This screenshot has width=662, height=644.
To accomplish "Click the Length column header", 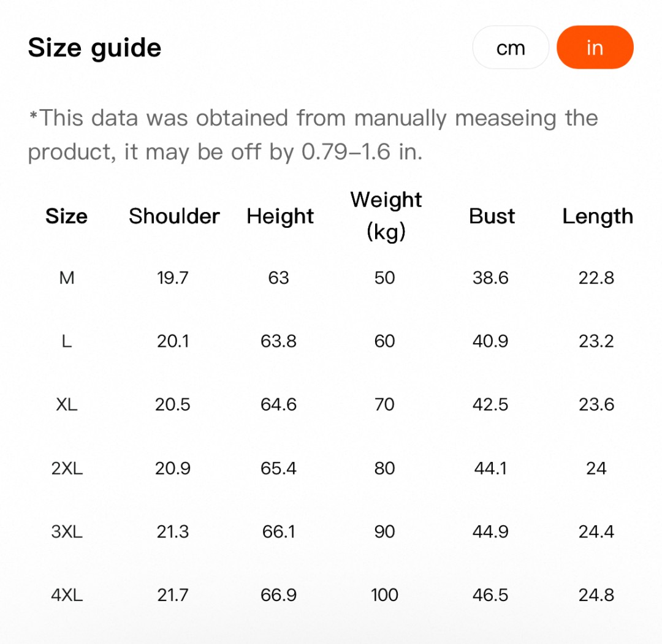I will (598, 216).
